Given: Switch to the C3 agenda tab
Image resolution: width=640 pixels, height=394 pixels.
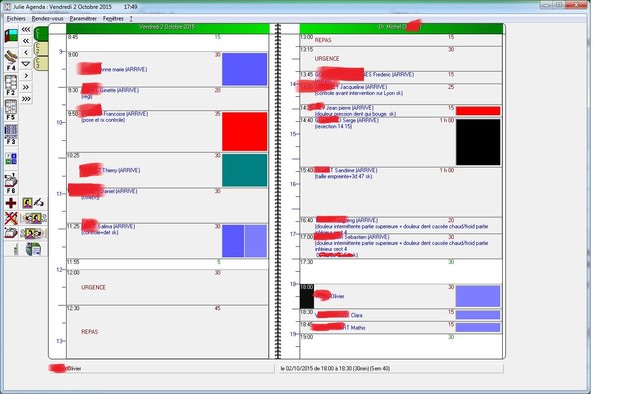Looking at the screenshot, I should [x=40, y=63].
